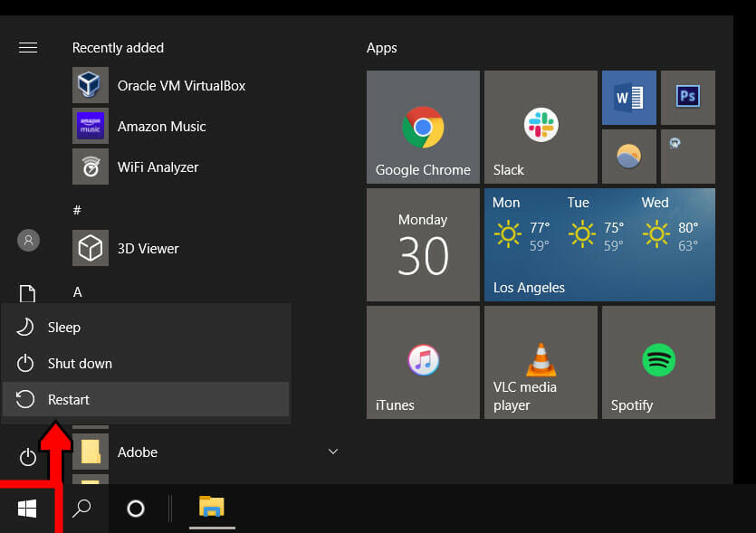Image resolution: width=756 pixels, height=533 pixels.
Task: Open Adobe Photoshop from its tile
Action: pos(687,97)
